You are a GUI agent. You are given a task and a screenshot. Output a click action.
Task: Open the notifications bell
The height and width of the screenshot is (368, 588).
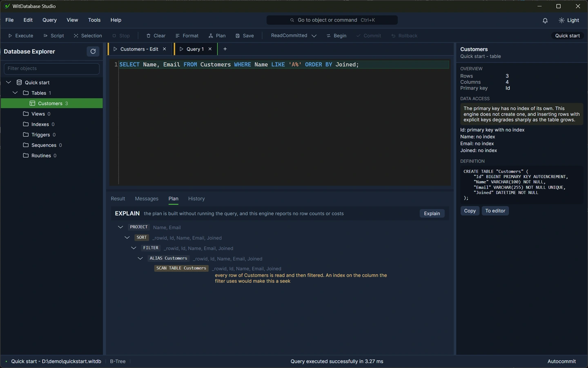pyautogui.click(x=545, y=20)
